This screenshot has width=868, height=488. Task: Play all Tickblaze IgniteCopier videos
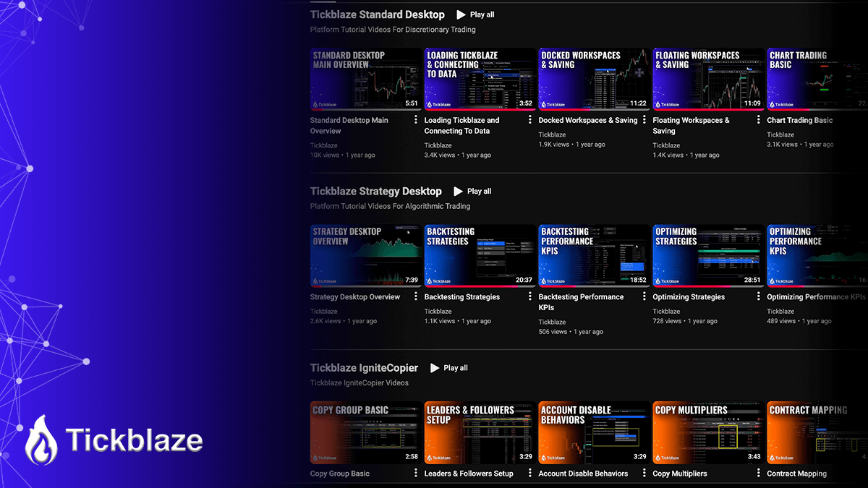[449, 367]
